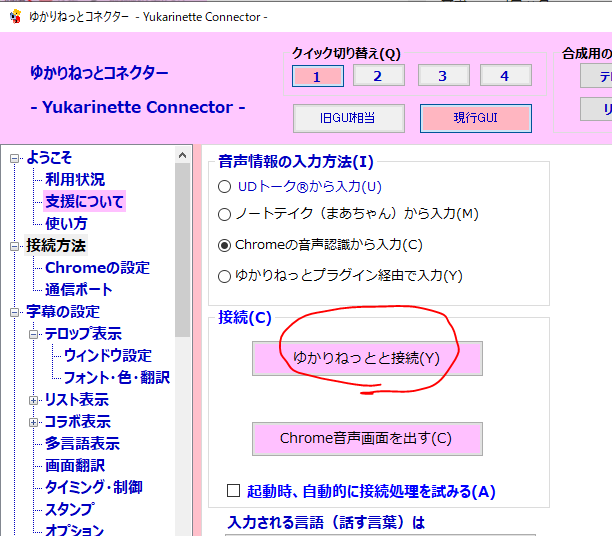Image resolution: width=612 pixels, height=536 pixels.
Task: Click the ゆかりねっとと接続(Y) button
Action: click(367, 358)
